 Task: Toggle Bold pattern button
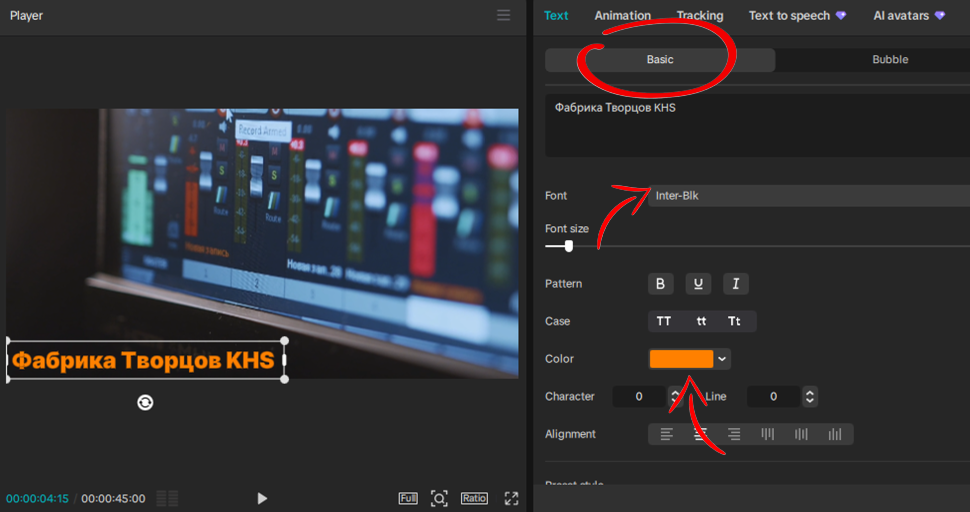pyautogui.click(x=661, y=284)
